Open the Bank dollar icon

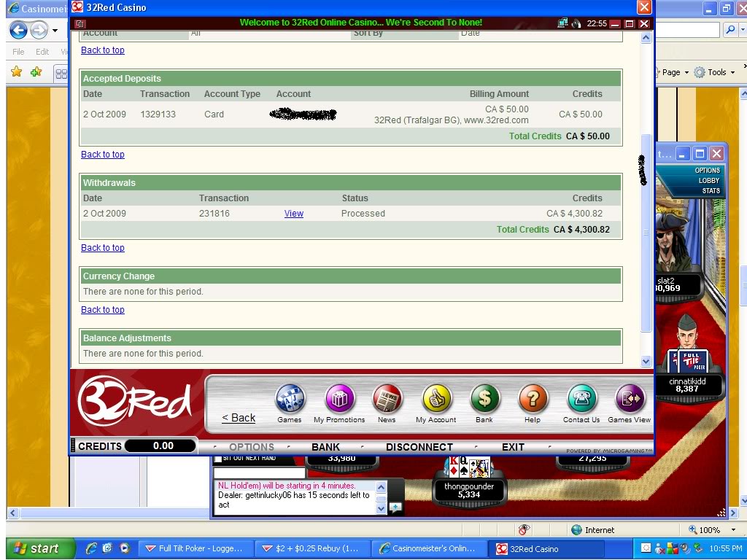(484, 399)
